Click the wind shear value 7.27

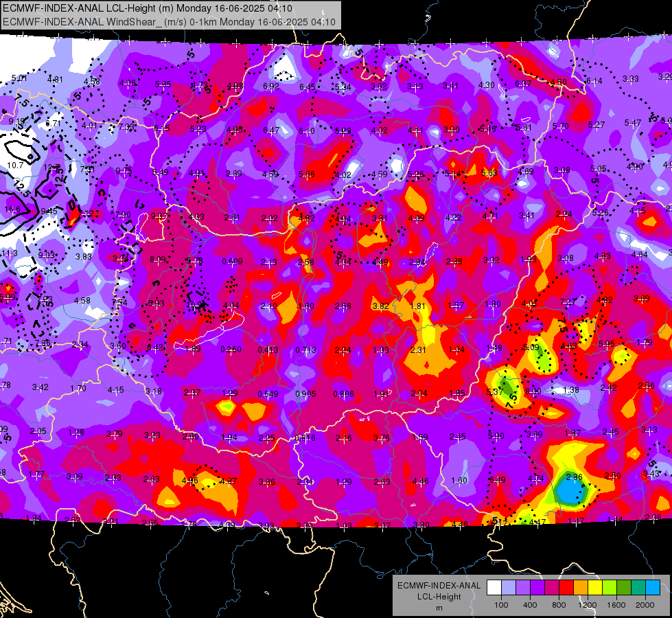[568, 302]
